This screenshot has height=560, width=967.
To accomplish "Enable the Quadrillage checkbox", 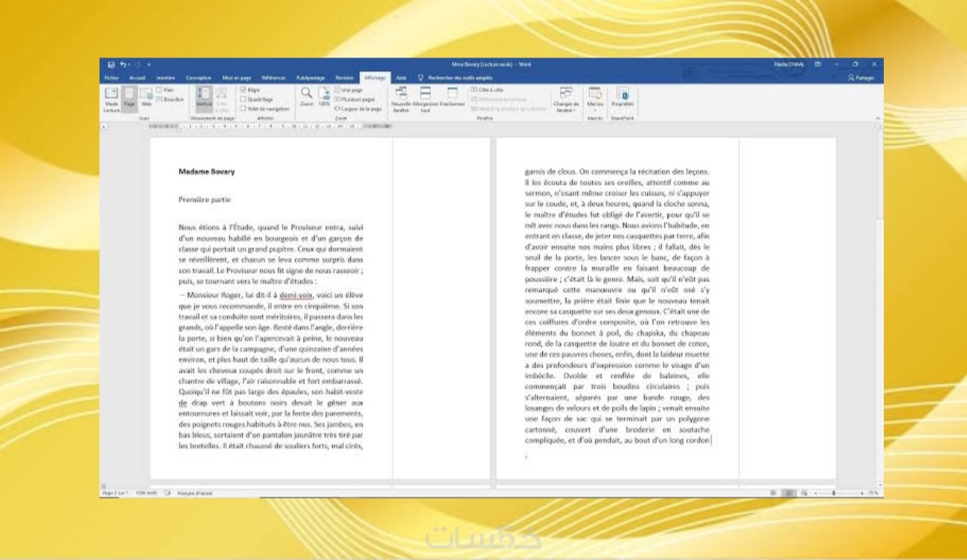I will click(257, 100).
